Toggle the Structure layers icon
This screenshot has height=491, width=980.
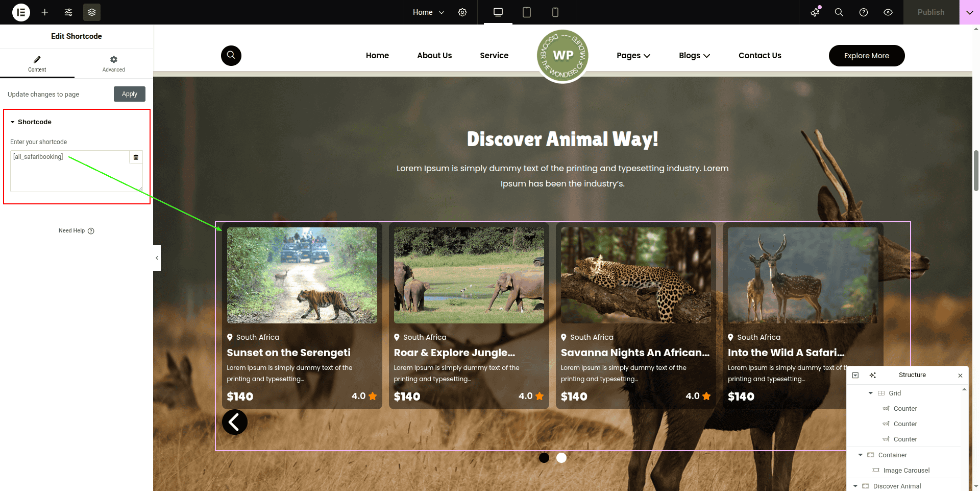[92, 12]
